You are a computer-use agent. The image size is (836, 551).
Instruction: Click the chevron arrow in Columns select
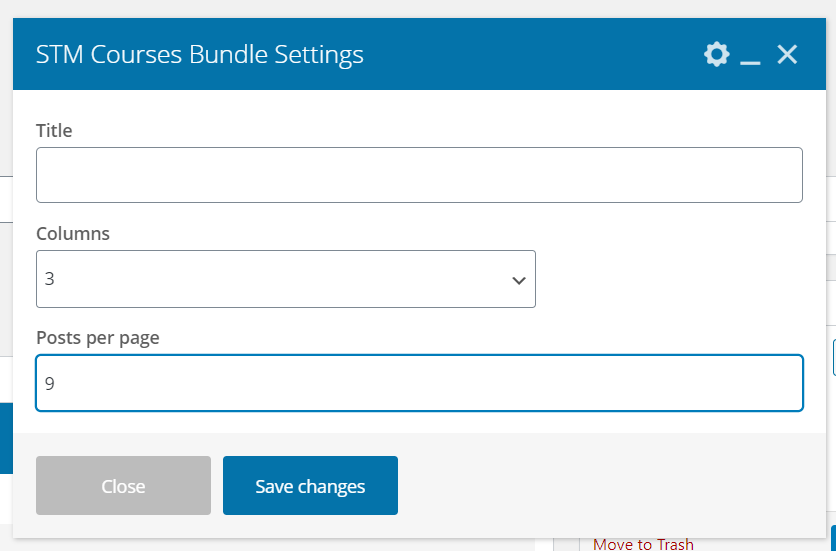519,280
